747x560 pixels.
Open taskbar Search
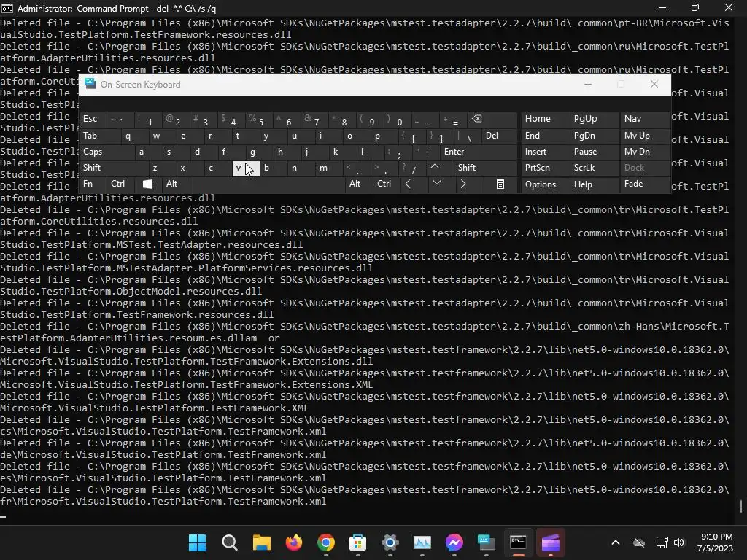coord(230,542)
